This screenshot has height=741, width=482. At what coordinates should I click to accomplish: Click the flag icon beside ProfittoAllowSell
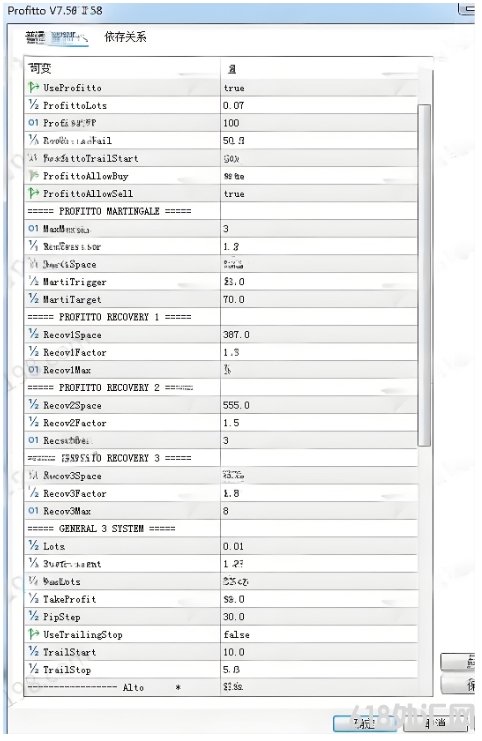coord(33,193)
